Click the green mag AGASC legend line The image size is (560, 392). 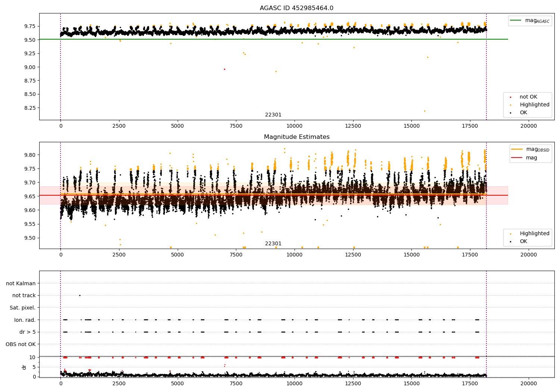tap(516, 21)
